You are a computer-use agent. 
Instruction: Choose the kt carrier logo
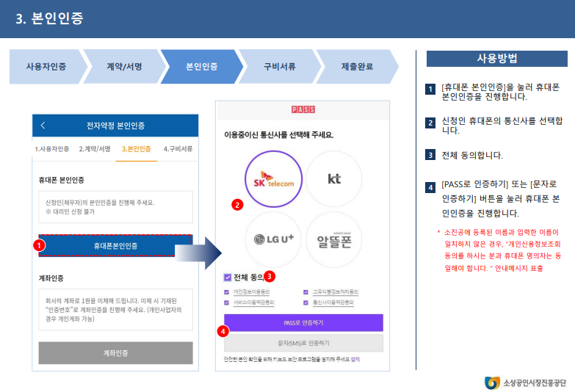333,179
